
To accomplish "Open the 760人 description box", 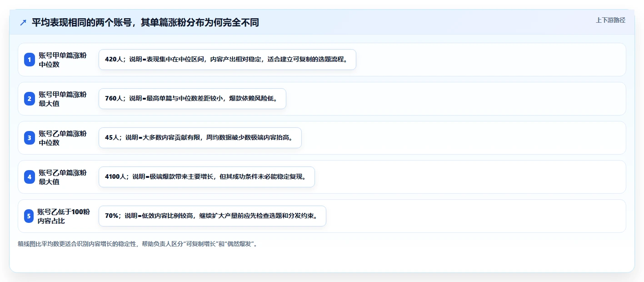I will 192,99.
